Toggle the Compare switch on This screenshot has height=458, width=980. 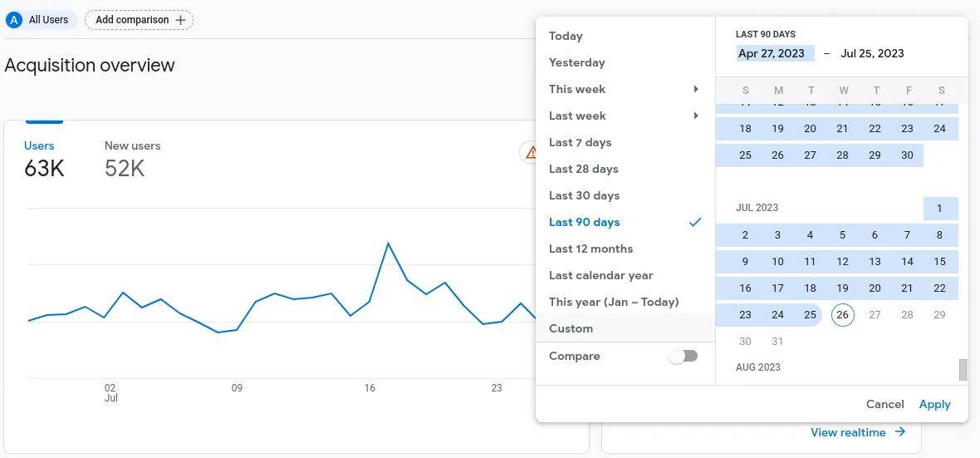pyautogui.click(x=684, y=356)
